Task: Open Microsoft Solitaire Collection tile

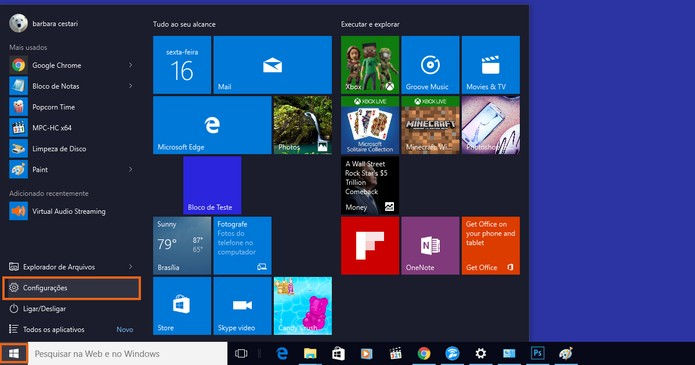Action: pos(370,125)
